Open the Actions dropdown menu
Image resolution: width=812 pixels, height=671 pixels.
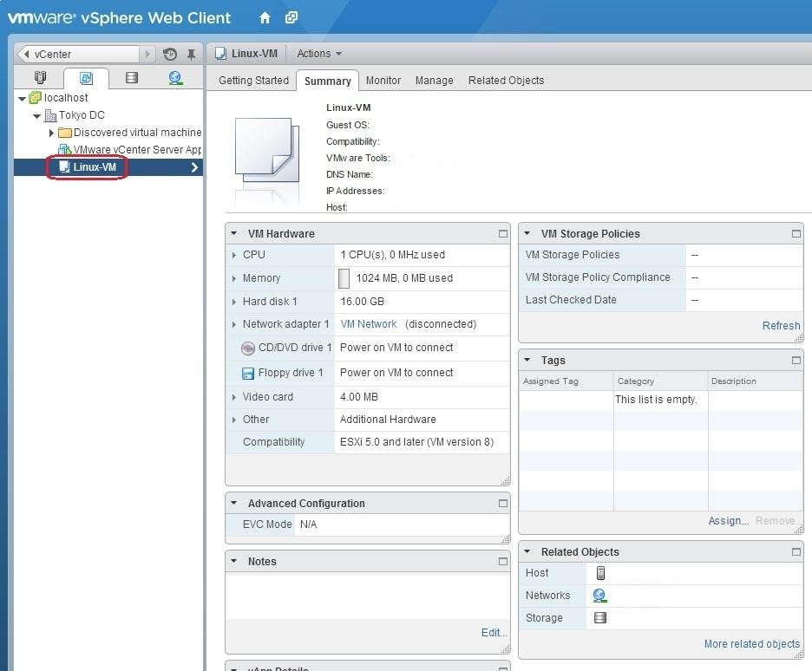click(x=319, y=54)
